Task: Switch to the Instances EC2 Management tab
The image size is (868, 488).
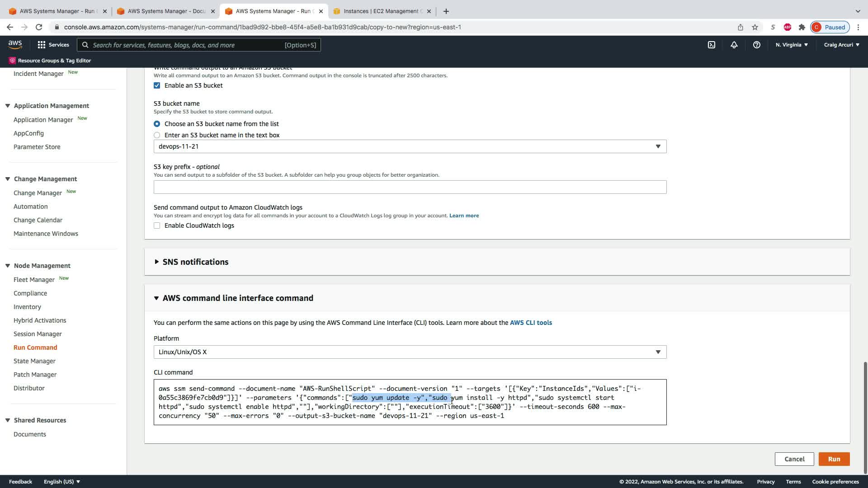Action: (x=380, y=11)
